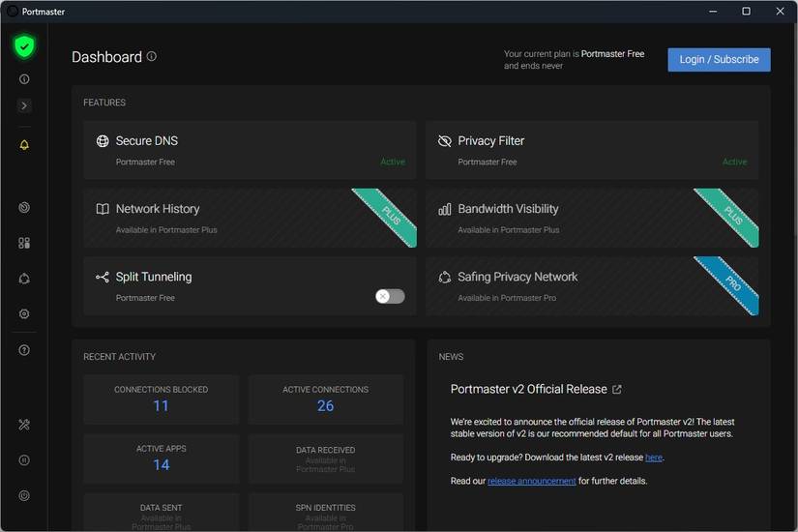Open the network activity monitor sidebar icon

(x=24, y=208)
